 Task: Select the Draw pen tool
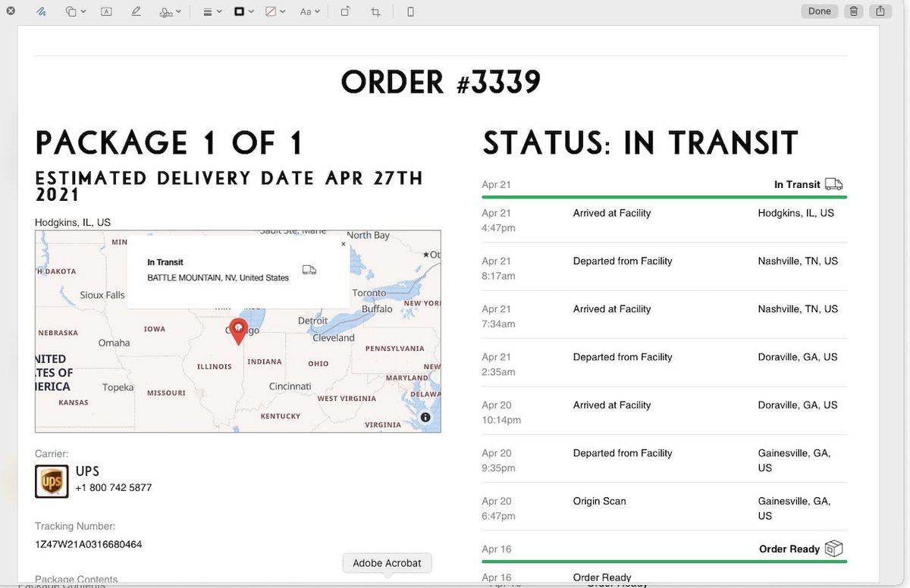tap(136, 11)
